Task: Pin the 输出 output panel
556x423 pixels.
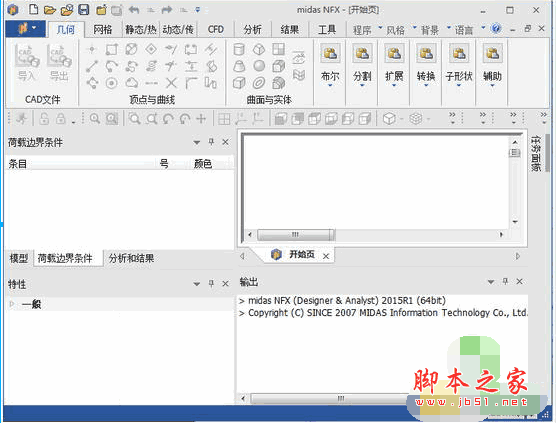Action: (505, 282)
